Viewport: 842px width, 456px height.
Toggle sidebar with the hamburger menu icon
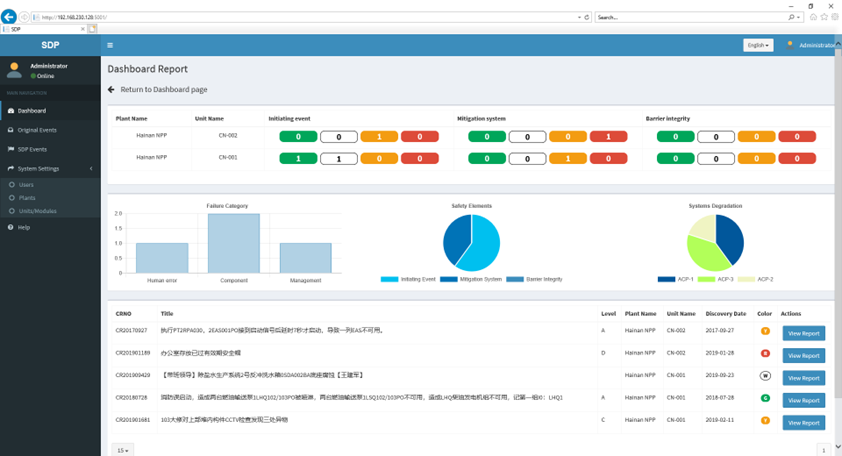click(x=110, y=45)
